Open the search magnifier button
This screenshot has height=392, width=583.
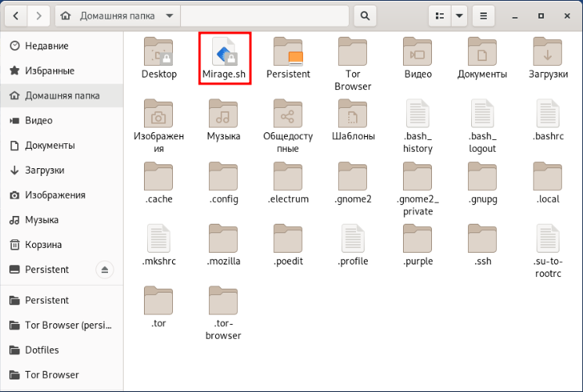point(364,15)
